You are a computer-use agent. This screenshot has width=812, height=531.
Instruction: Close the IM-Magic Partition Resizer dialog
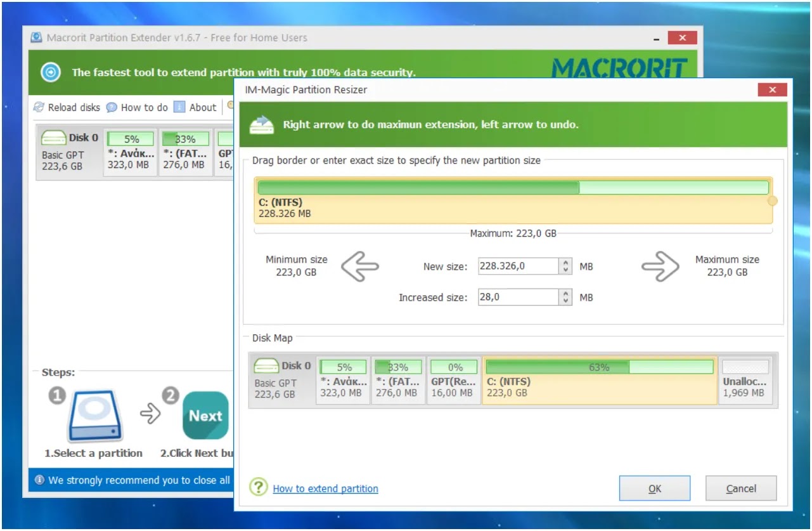point(772,90)
